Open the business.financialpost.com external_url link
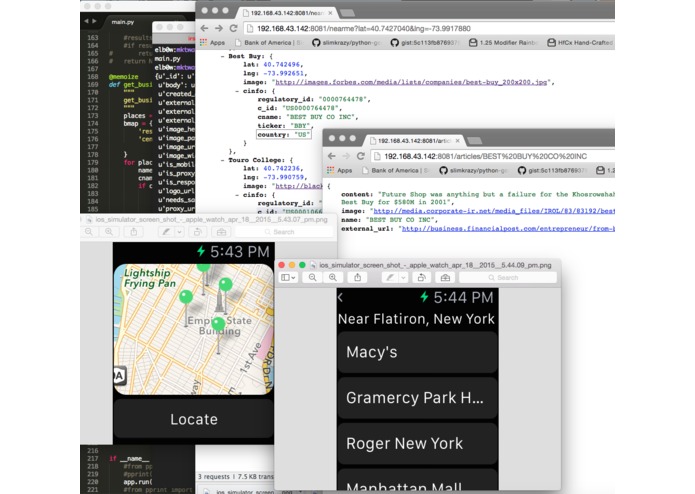Screen dimensions: 695x494 click(x=508, y=229)
